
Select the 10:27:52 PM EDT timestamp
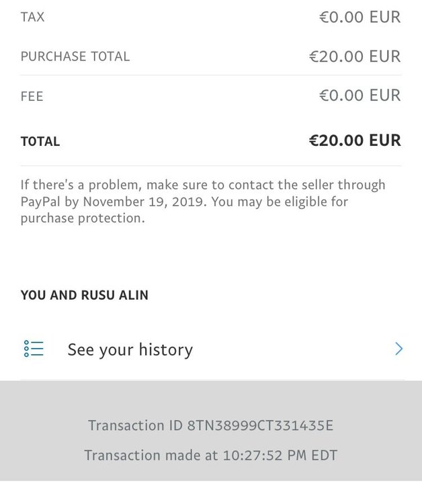pos(280,455)
